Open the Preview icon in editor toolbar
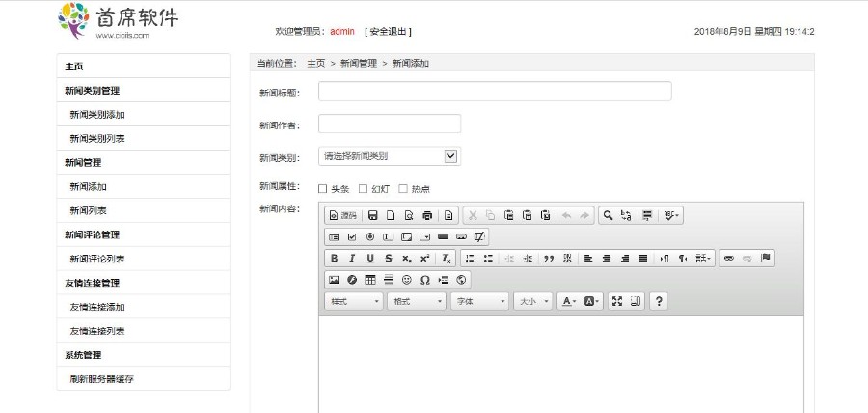Viewport: 868px width, 413px height. point(409,215)
